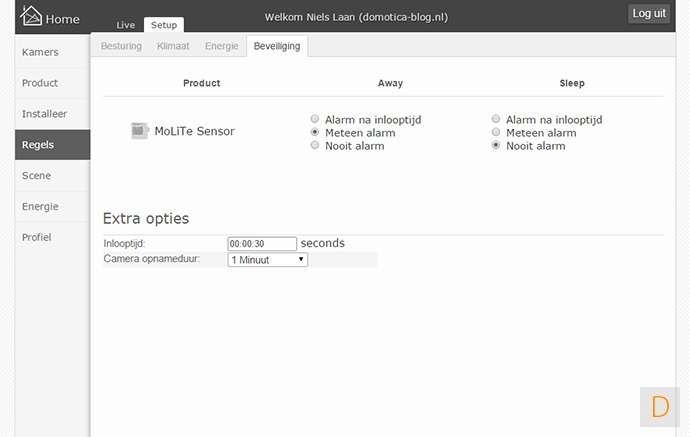The image size is (690, 437).
Task: Go to the Energie sub-tab
Action: [x=222, y=46]
